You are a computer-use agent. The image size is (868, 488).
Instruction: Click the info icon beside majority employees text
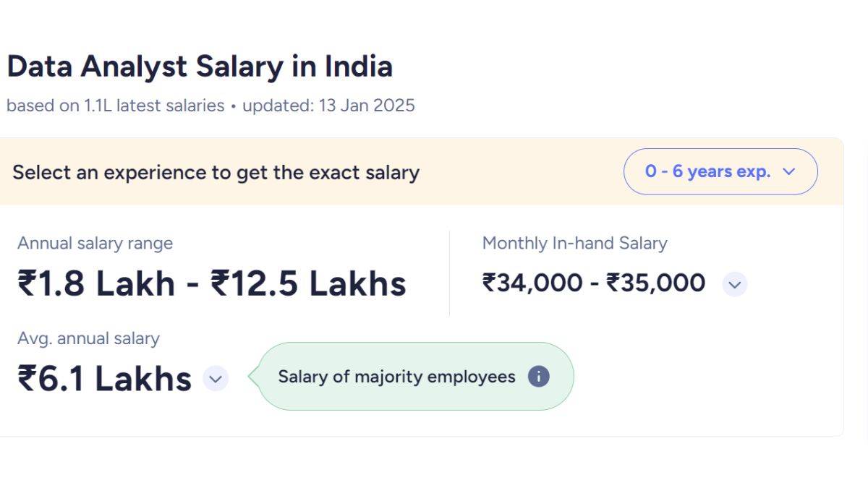coord(538,377)
